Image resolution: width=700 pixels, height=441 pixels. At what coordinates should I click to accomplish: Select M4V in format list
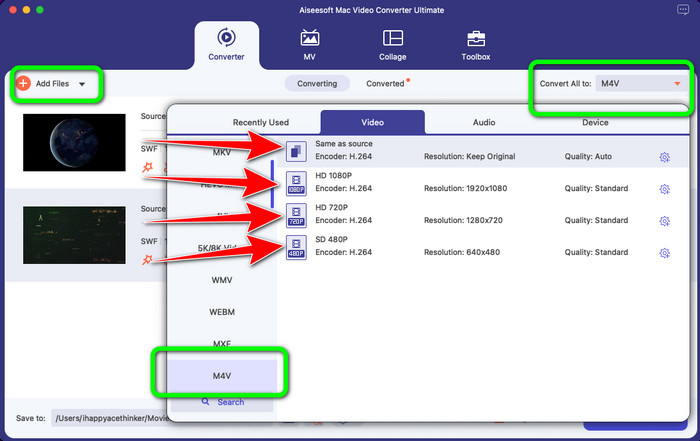tap(222, 376)
